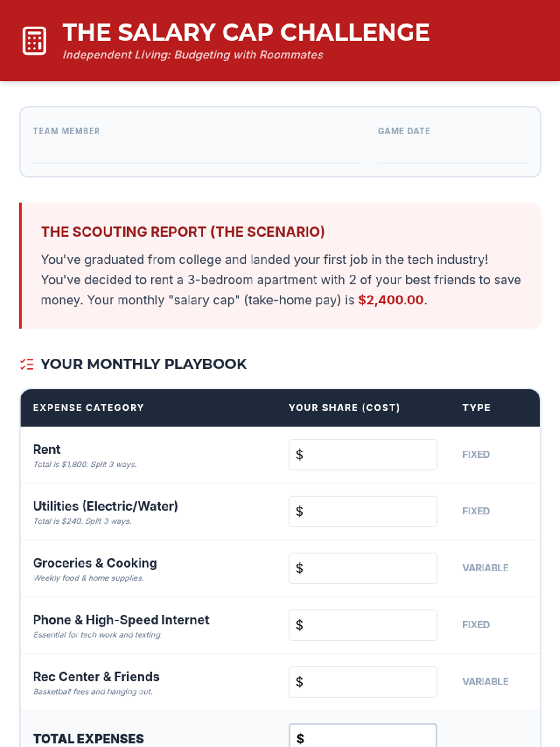Viewport: 560px width, 747px height.
Task: Click the Type column header
Action: click(476, 408)
